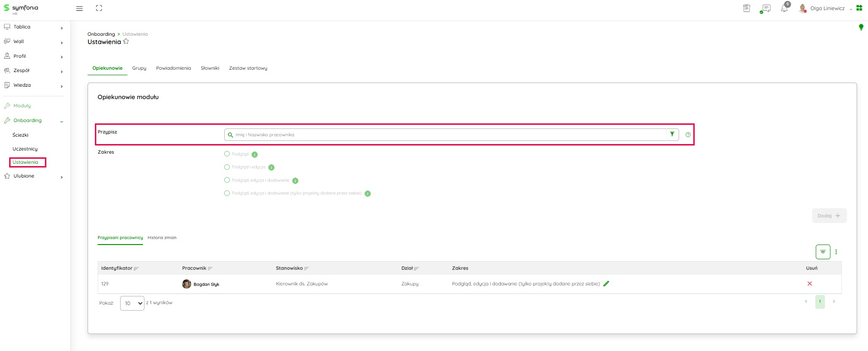868x351 pixels.
Task: Add Ustawienia page to favorites star
Action: point(126,42)
